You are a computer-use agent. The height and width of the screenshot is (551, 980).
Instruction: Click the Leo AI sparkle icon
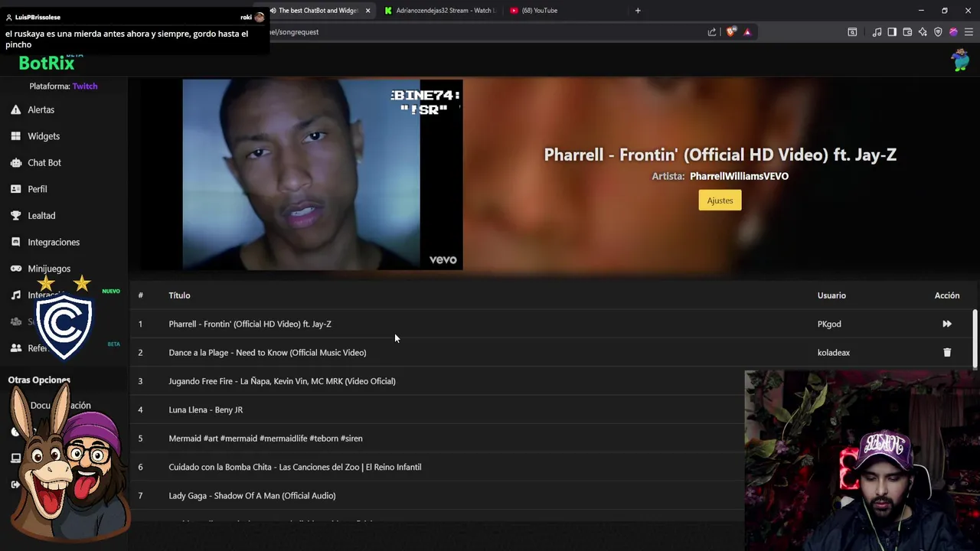click(923, 32)
